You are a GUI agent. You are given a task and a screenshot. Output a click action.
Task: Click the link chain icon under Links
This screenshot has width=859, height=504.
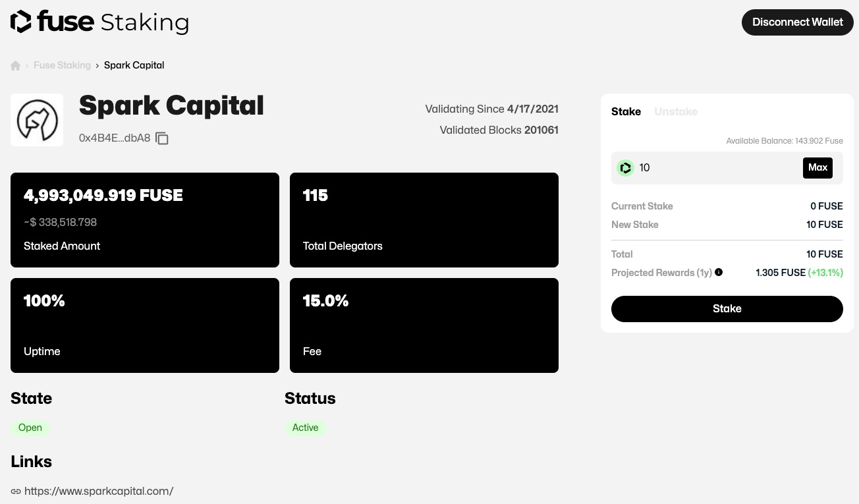(x=16, y=491)
